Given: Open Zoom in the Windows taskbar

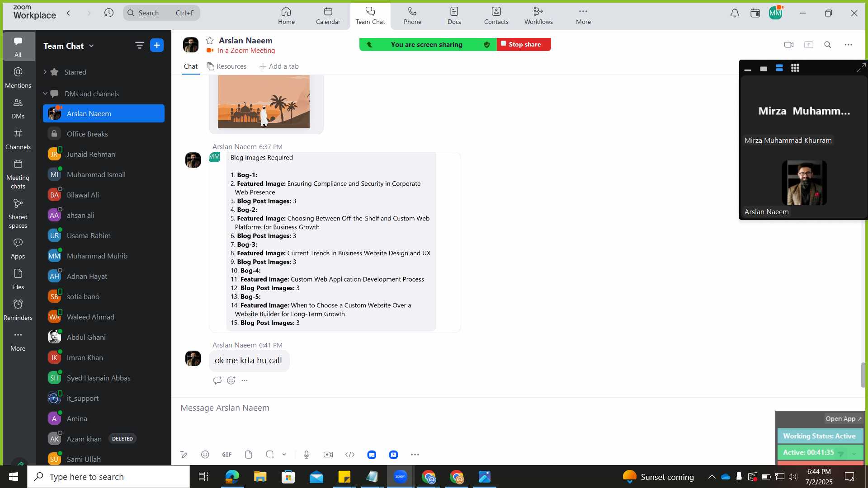Looking at the screenshot, I should (400, 477).
